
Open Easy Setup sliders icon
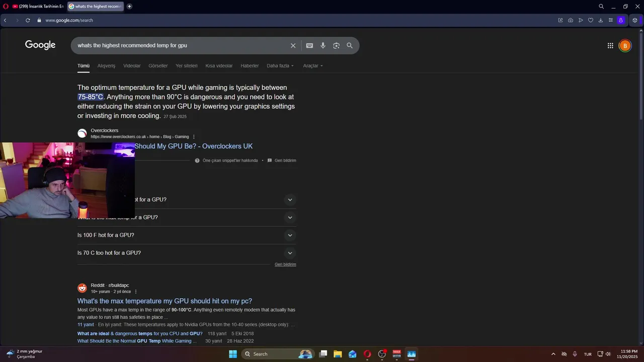tap(611, 20)
